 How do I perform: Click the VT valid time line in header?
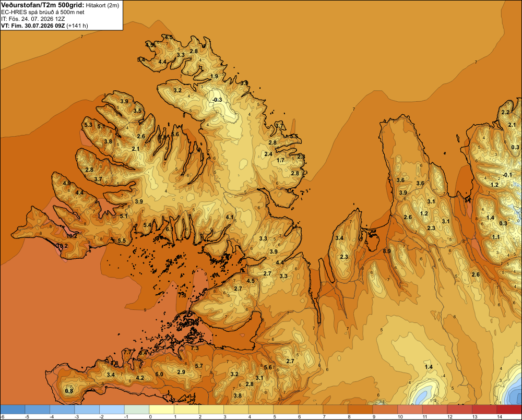(x=44, y=26)
